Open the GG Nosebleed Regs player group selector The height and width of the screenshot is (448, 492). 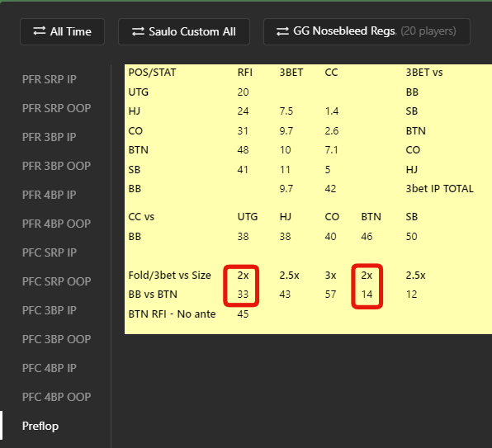[367, 31]
